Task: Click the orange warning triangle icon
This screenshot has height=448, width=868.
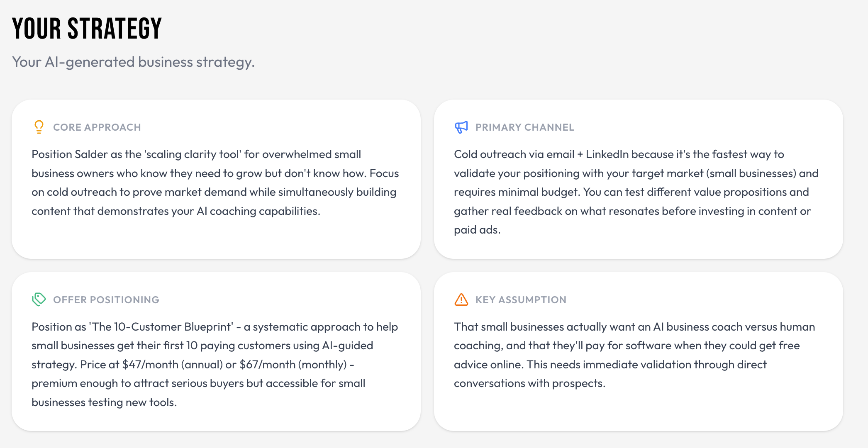Action: click(461, 299)
